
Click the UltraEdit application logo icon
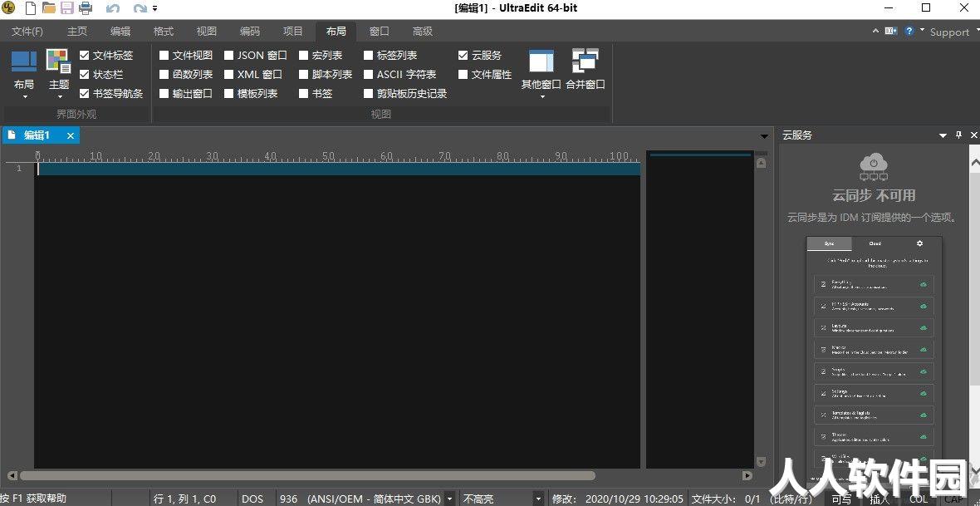(x=8, y=8)
